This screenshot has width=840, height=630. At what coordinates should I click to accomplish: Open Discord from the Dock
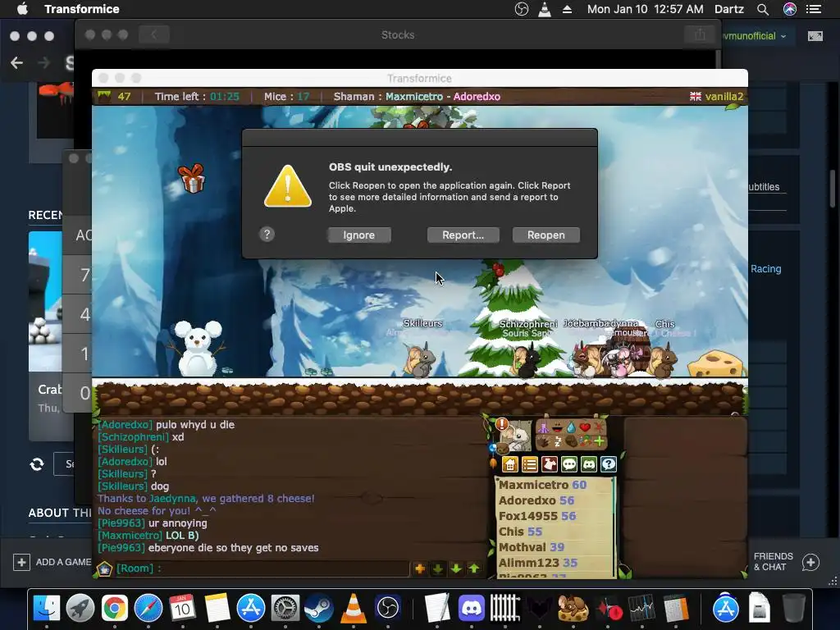(472, 608)
